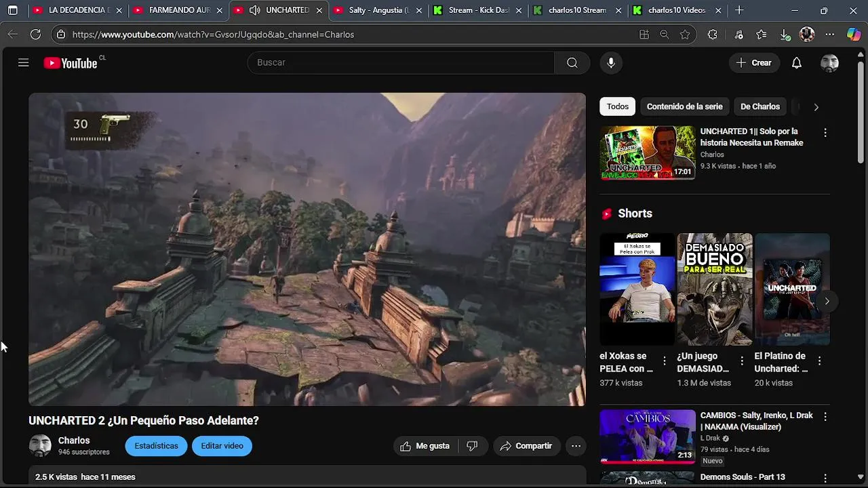The image size is (868, 488).
Task: Open options for el Xokas short
Action: 665,361
